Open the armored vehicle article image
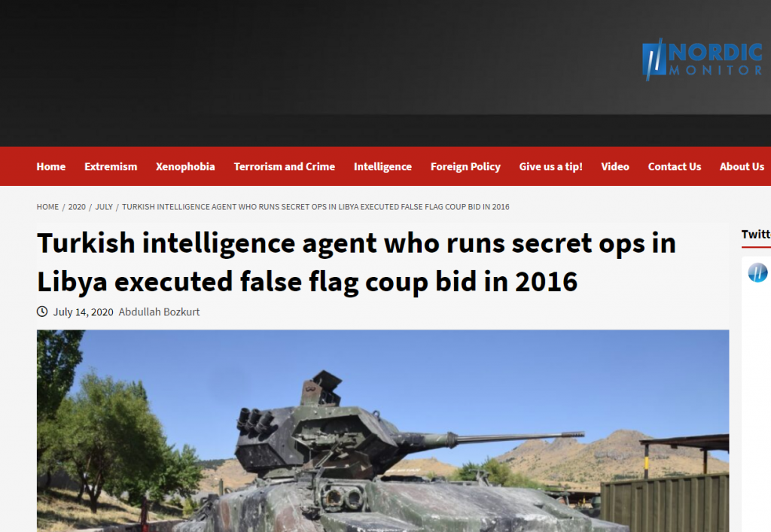771x532 pixels. tap(382, 431)
